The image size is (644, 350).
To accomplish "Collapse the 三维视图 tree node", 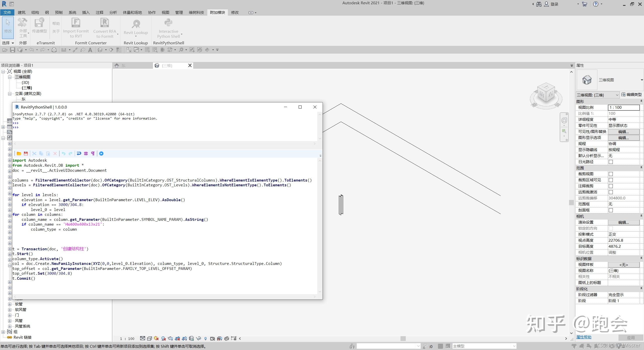I will point(10,77).
